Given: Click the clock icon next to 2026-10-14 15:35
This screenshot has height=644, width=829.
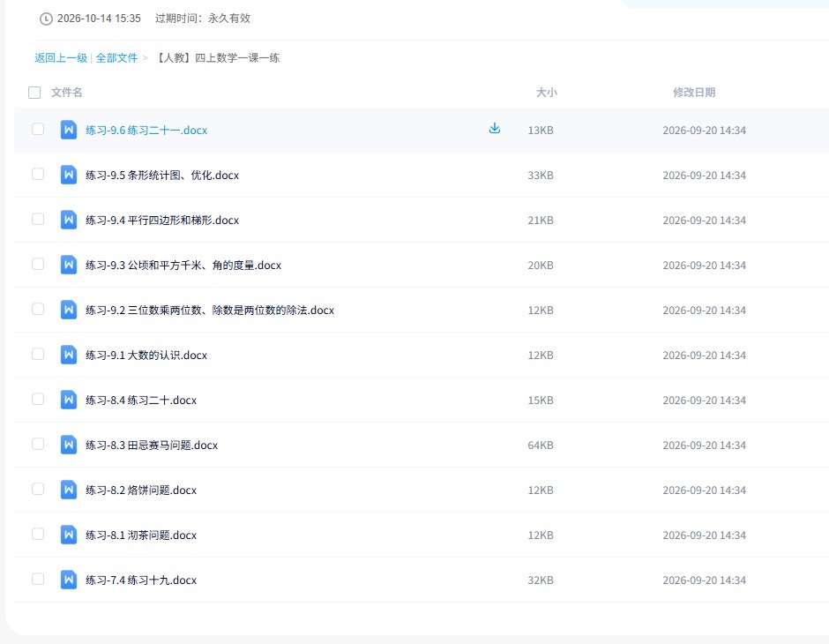Looking at the screenshot, I should (46, 19).
